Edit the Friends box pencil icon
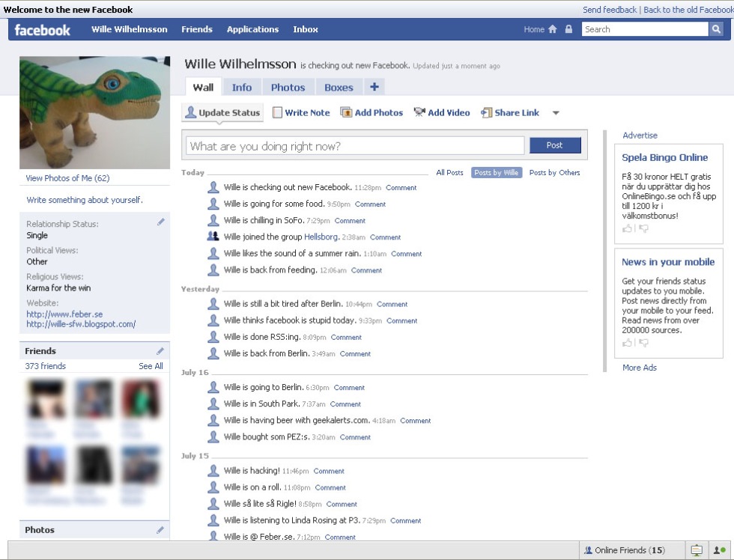The image size is (734, 560). pos(160,351)
